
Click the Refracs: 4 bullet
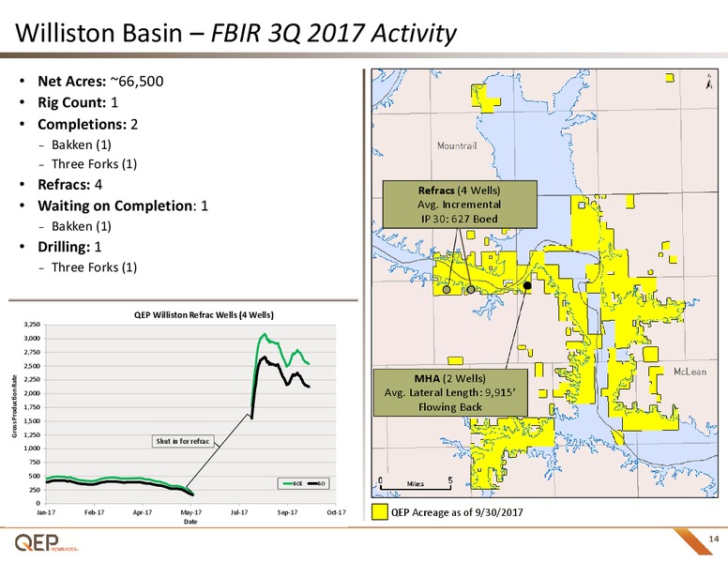coord(69,185)
